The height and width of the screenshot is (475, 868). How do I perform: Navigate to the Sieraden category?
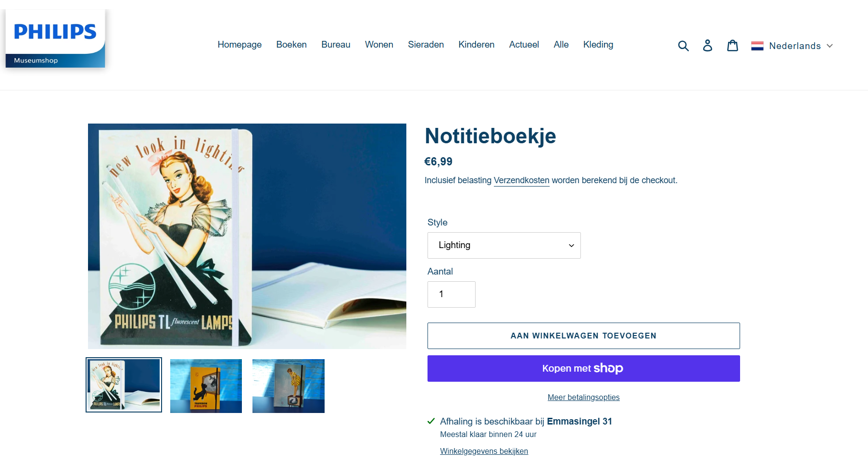tap(426, 45)
